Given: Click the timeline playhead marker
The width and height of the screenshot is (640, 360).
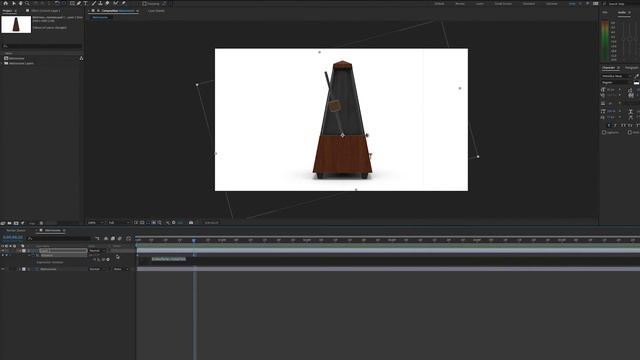Looking at the screenshot, I should click(194, 241).
